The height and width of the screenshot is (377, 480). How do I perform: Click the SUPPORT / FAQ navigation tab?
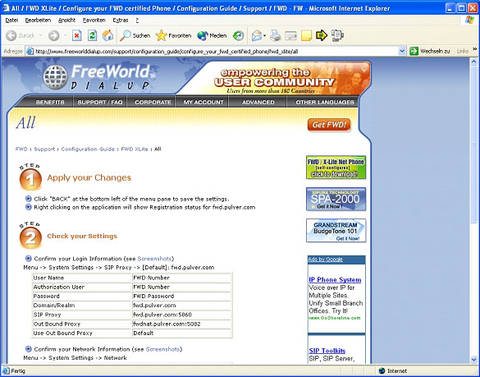coord(100,102)
